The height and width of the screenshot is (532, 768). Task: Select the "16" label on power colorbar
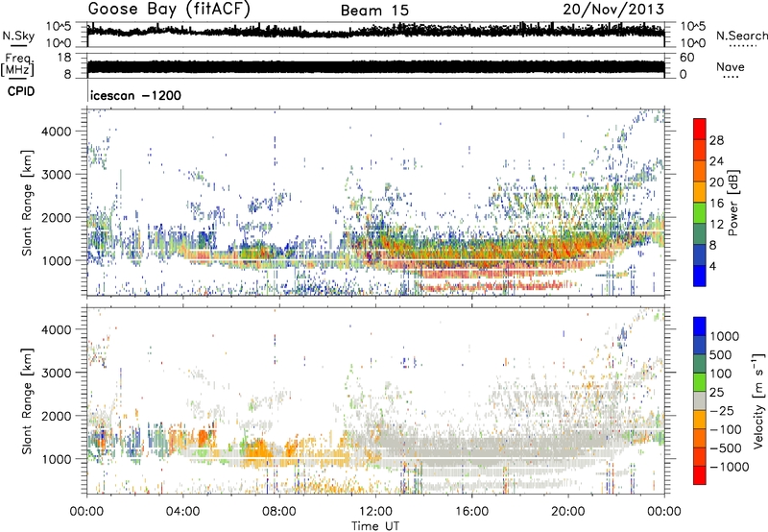(x=716, y=204)
